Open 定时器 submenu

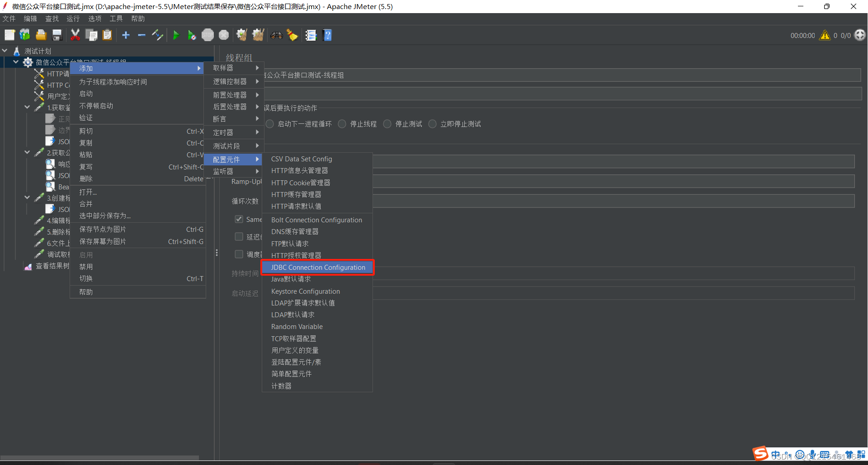click(234, 132)
